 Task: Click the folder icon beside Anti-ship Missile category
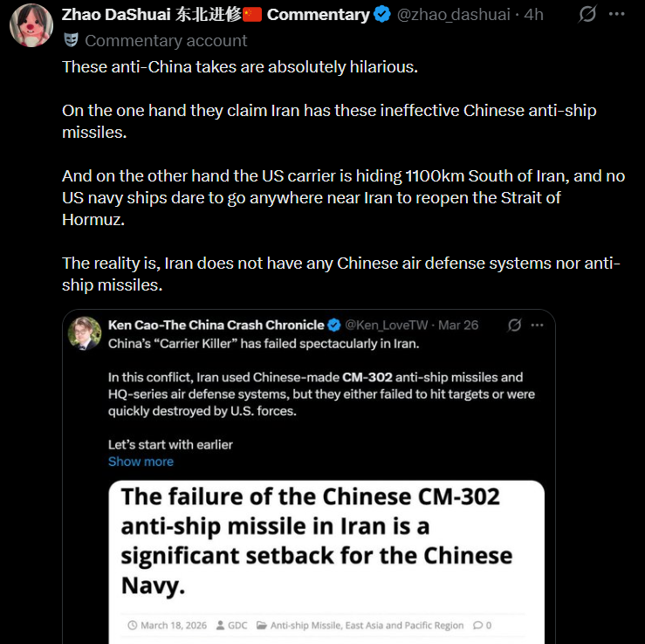[x=261, y=625]
